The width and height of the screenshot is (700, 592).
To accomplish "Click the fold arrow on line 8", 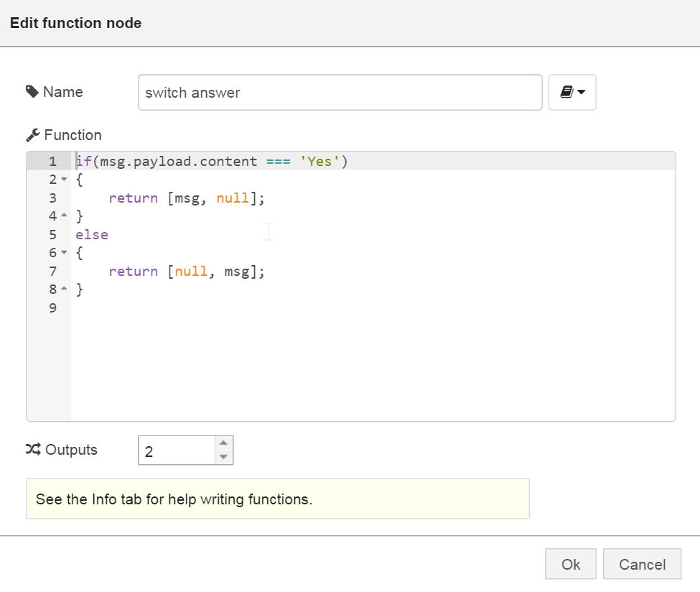I will tap(63, 290).
